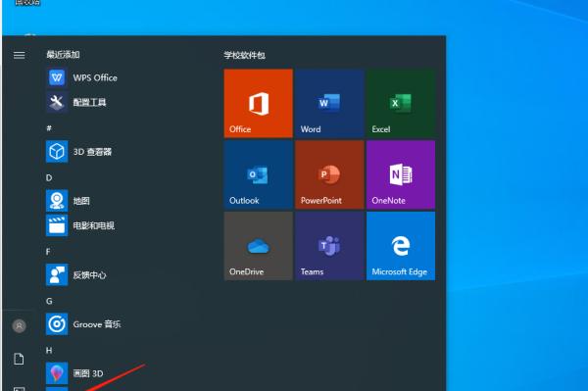This screenshot has width=588, height=391.
Task: Click the 配置工具 wrench icon
Action: (57, 102)
